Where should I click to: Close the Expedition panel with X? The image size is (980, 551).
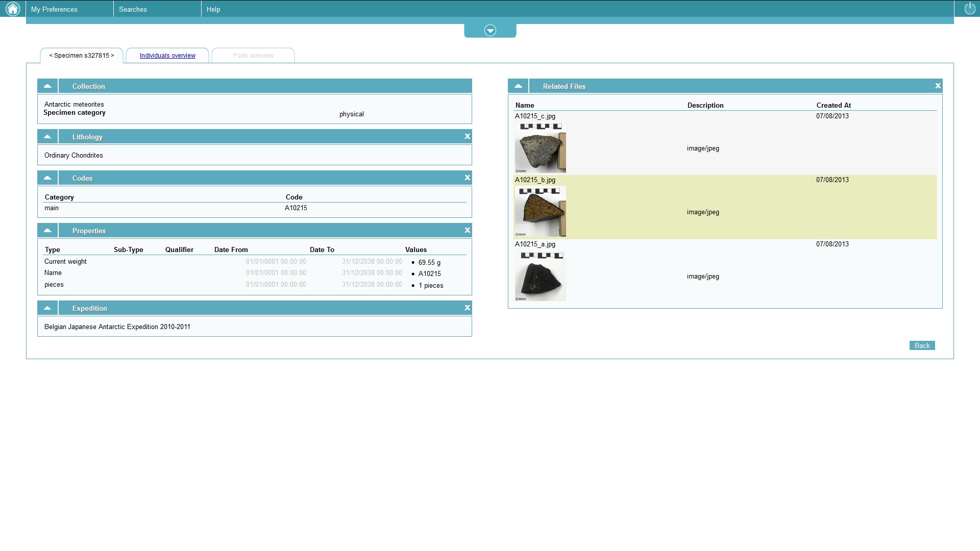[467, 308]
